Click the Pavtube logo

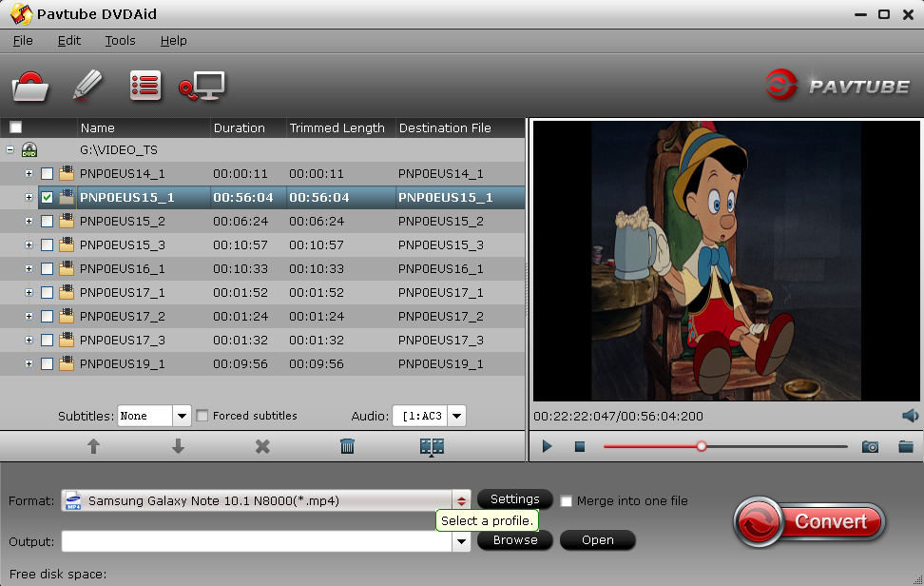837,86
